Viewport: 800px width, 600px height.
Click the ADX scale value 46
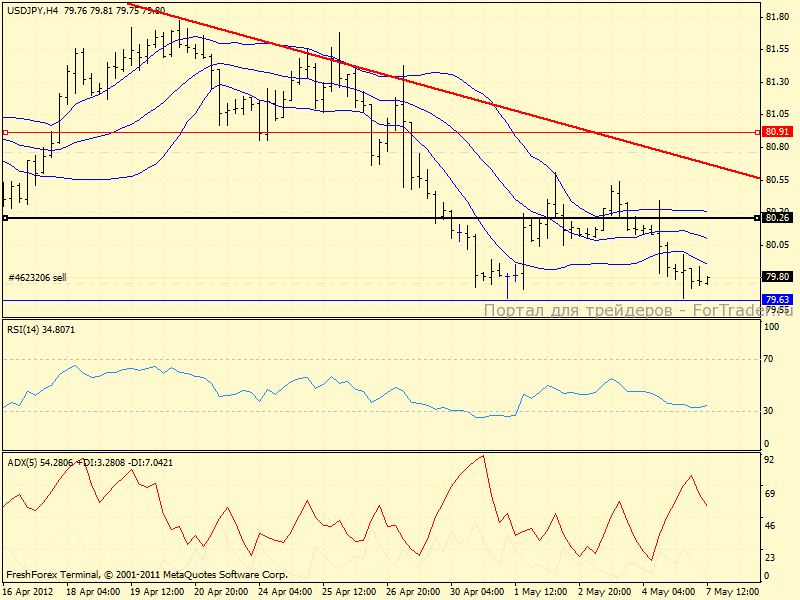(769, 526)
